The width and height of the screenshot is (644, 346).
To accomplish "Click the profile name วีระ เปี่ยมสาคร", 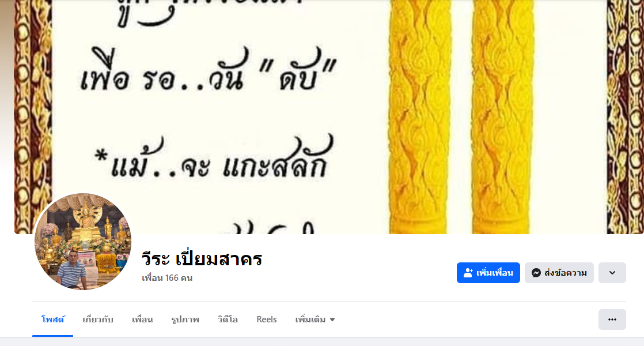I will click(x=202, y=259).
